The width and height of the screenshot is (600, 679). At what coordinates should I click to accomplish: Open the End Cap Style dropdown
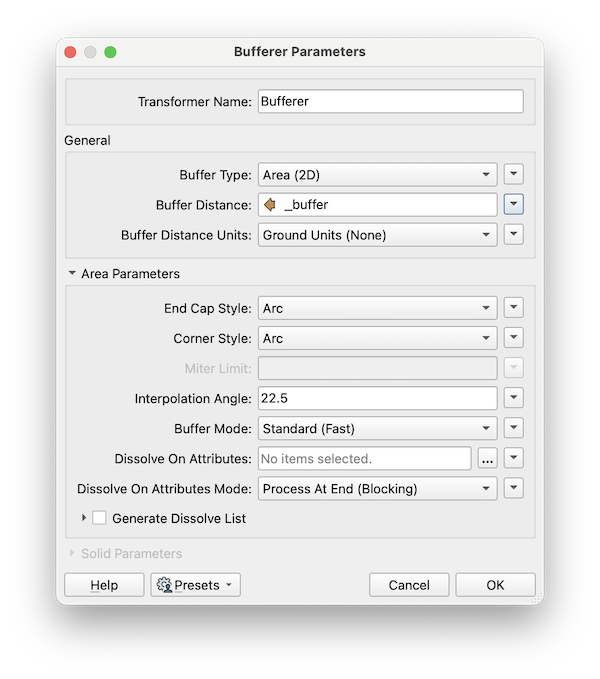pyautogui.click(x=377, y=308)
